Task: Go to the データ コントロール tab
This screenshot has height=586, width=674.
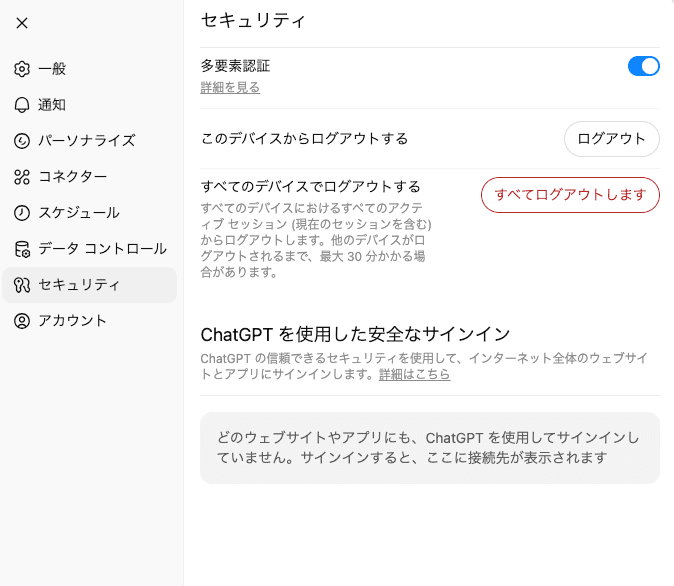Action: 102,249
